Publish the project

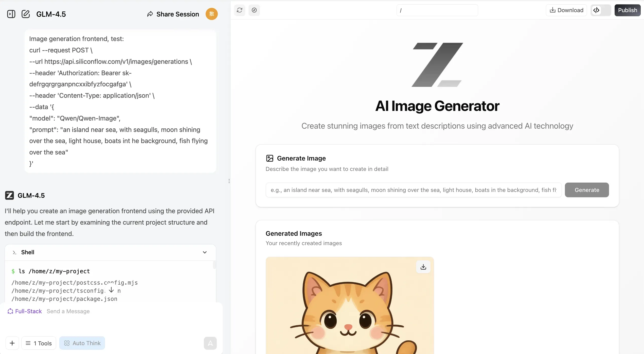tap(628, 10)
